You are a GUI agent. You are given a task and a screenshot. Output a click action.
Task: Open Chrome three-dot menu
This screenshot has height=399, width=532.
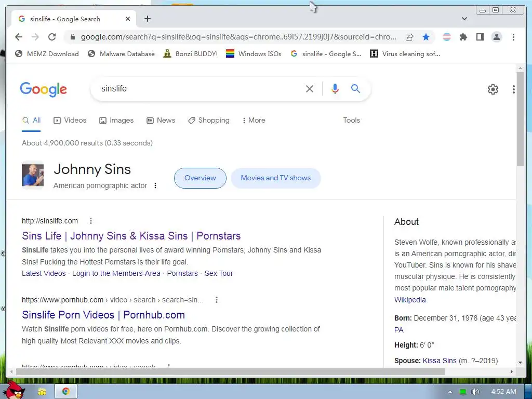tap(513, 37)
